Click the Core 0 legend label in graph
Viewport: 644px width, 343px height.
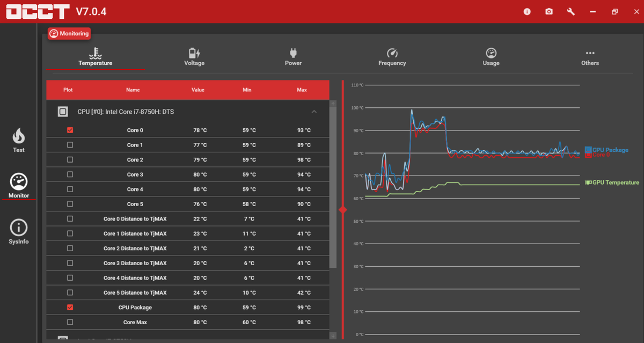click(x=601, y=155)
